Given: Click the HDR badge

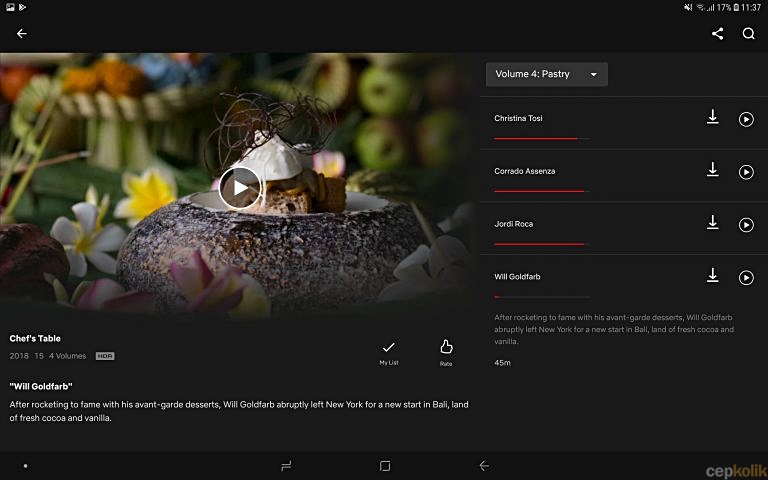Looking at the screenshot, I should click(x=105, y=356).
